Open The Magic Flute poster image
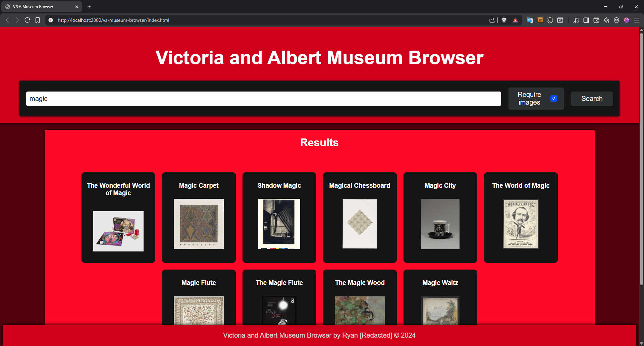 point(279,310)
